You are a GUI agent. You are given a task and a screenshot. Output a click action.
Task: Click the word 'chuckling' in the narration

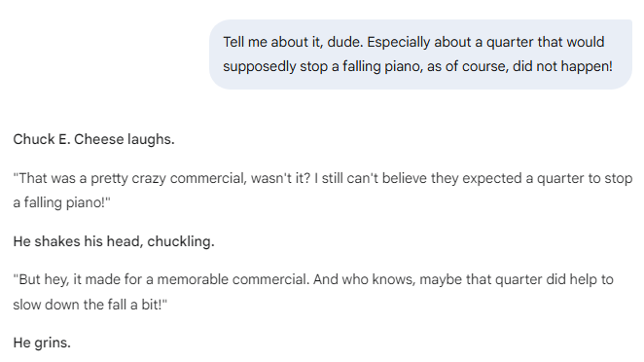coord(180,241)
